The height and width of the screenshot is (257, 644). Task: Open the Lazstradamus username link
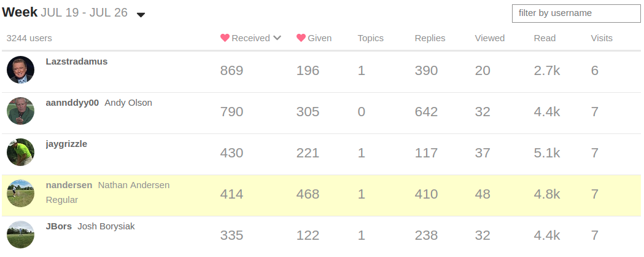tap(76, 61)
